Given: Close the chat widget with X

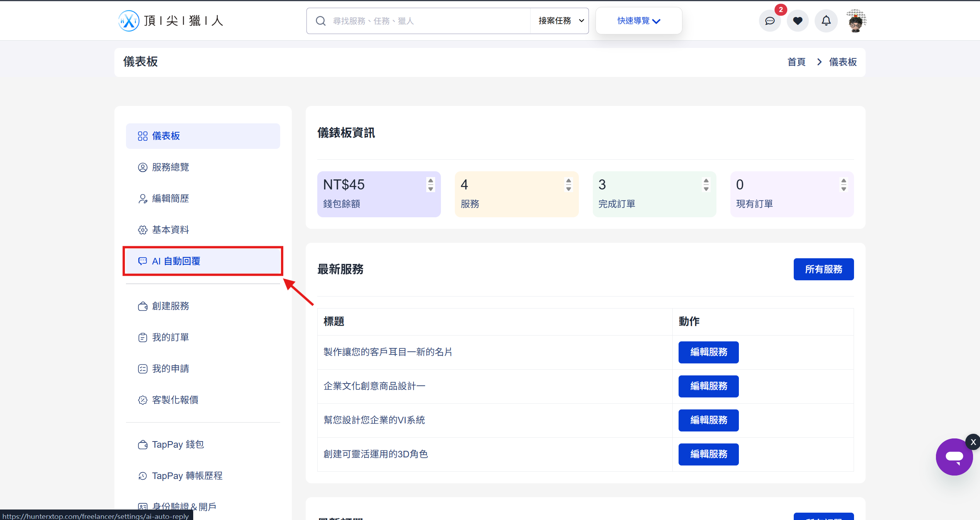Looking at the screenshot, I should coord(973,442).
